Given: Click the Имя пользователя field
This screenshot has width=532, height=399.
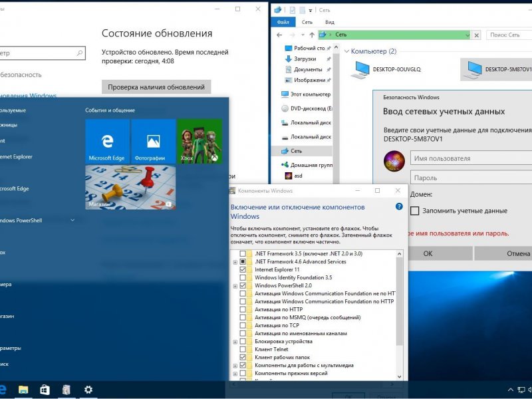Looking at the screenshot, I should (471, 158).
